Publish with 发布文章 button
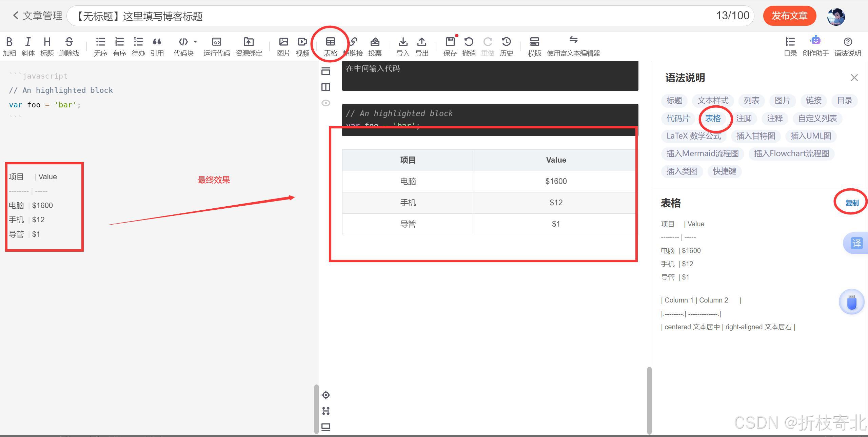 (789, 16)
